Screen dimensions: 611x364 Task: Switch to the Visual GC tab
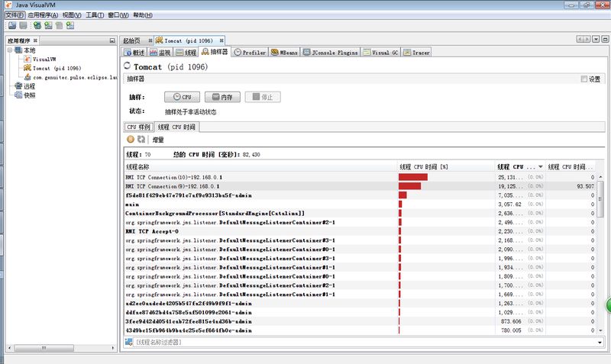pyautogui.click(x=380, y=52)
